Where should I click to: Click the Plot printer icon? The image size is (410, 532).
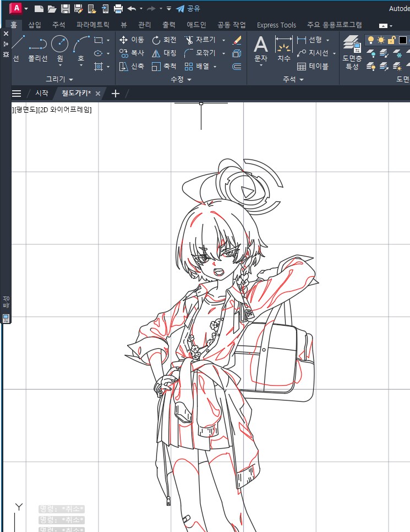point(118,8)
